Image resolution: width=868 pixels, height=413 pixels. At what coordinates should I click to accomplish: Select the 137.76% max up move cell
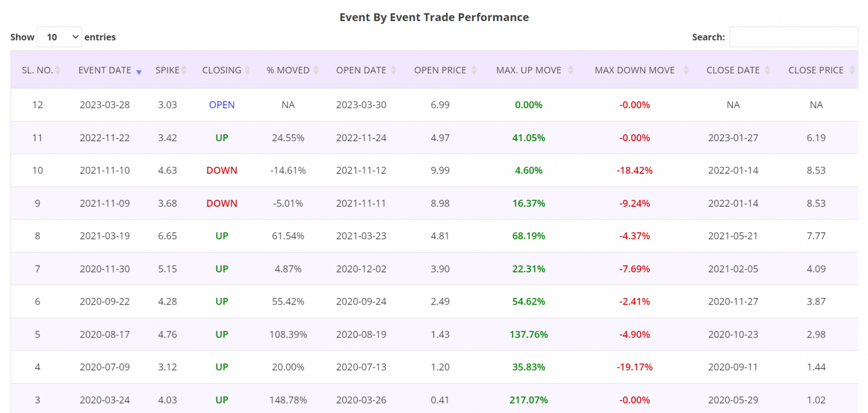529,335
